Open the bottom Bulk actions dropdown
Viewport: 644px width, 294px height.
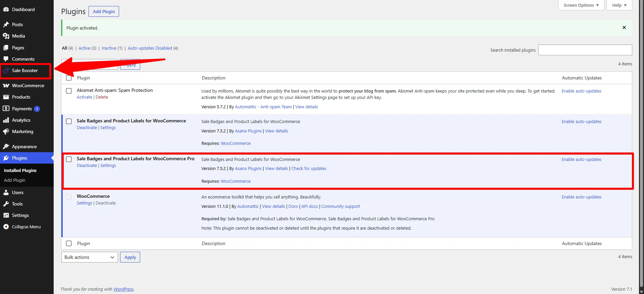pyautogui.click(x=90, y=257)
